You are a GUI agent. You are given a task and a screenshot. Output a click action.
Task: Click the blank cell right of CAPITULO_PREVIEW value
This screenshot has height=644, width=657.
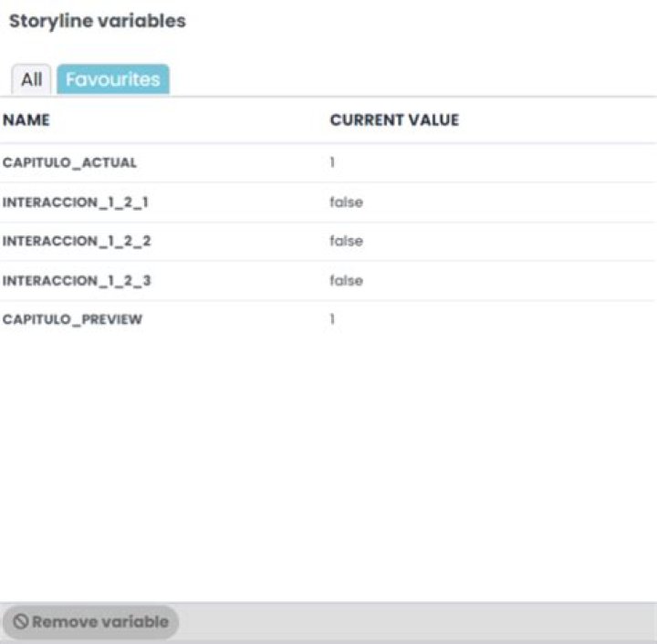coord(495,319)
